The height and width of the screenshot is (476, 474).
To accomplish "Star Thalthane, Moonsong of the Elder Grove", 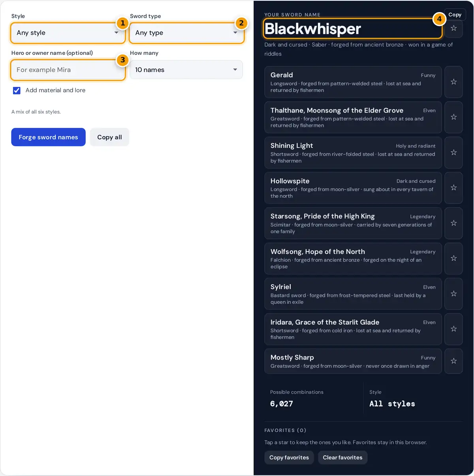I will tap(453, 117).
